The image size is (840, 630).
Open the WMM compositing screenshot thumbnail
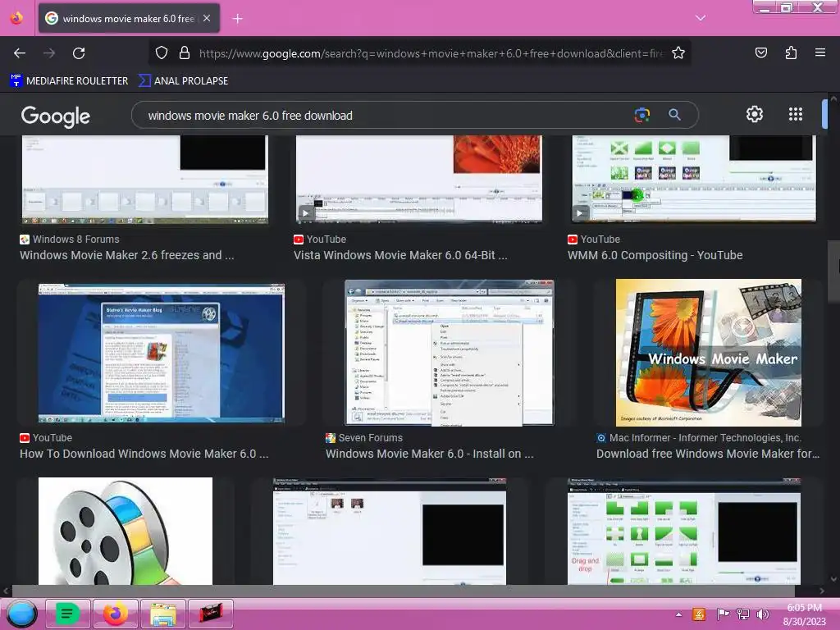coord(694,178)
